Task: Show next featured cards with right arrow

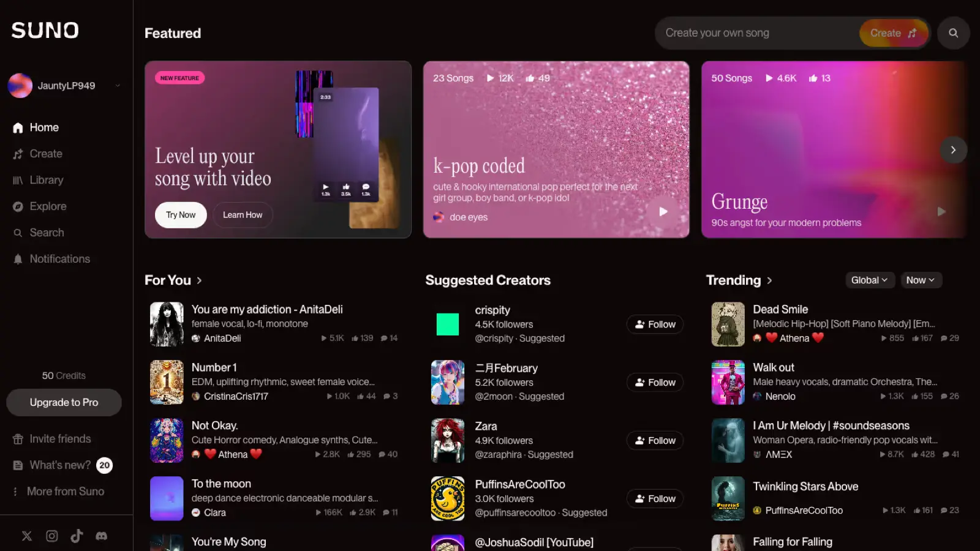Action: [953, 150]
